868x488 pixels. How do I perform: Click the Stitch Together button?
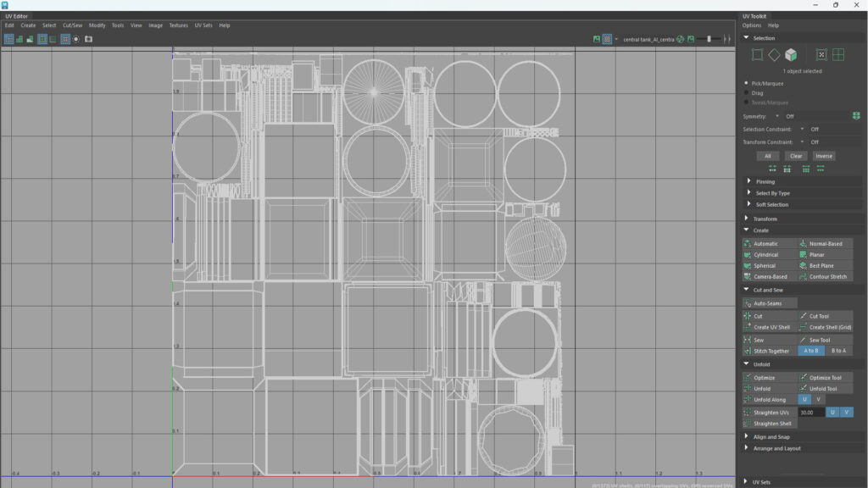tap(770, 351)
